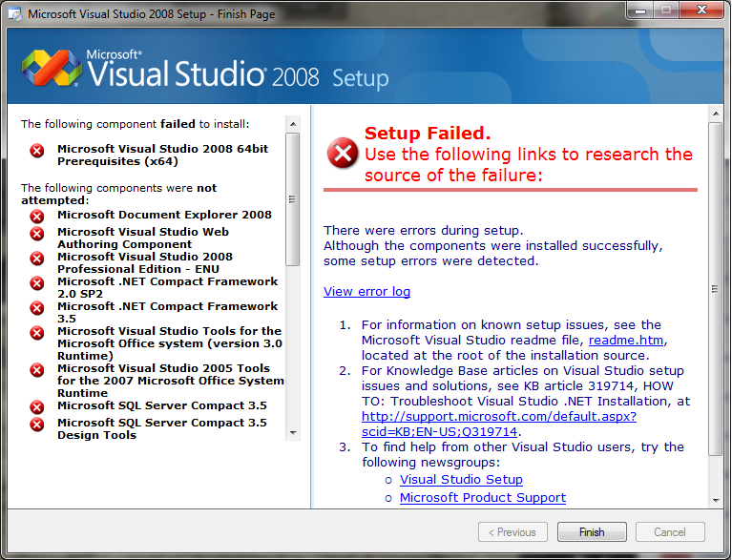
Task: Click the right pane vertical scrollbar thumb
Action: [715, 288]
